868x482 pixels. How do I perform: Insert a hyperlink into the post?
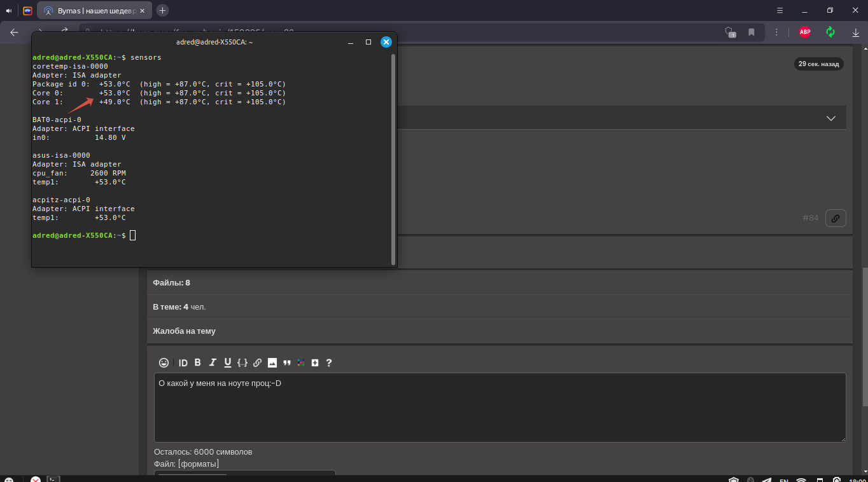[257, 362]
